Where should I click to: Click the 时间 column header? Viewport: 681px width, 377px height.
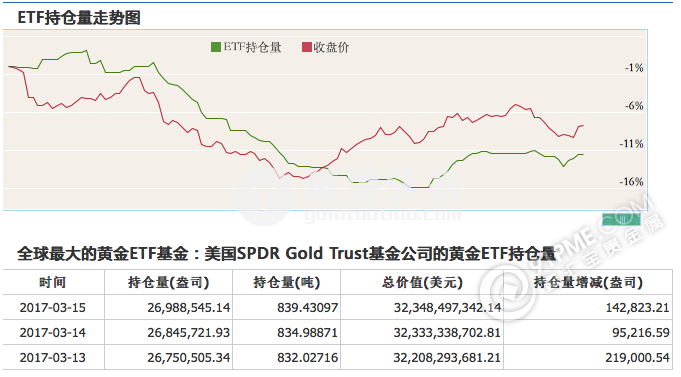53,282
